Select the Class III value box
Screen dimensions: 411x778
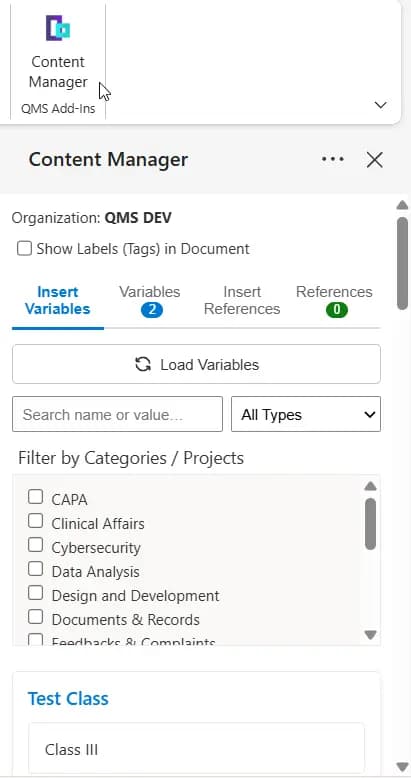tap(197, 748)
